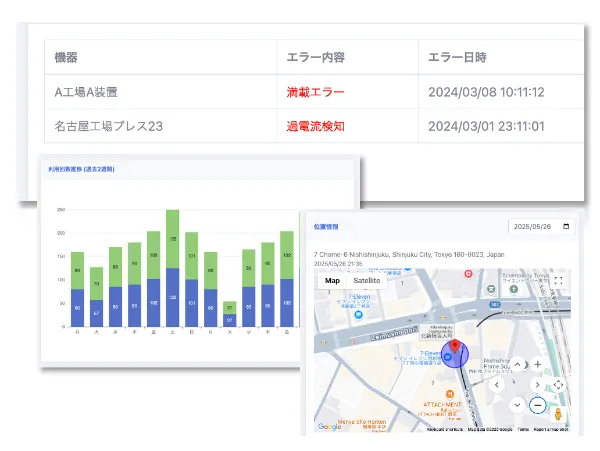
Task: Pan the map down with arrow
Action: coord(517,405)
